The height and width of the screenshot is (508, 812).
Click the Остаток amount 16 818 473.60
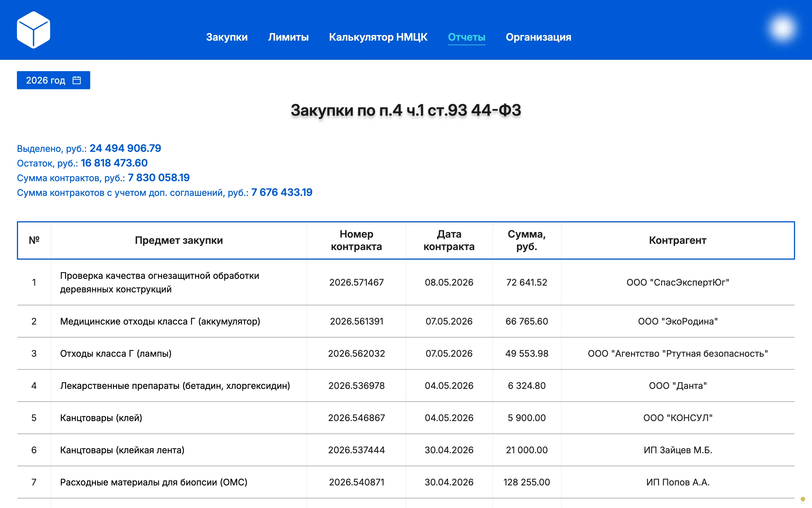tap(114, 163)
